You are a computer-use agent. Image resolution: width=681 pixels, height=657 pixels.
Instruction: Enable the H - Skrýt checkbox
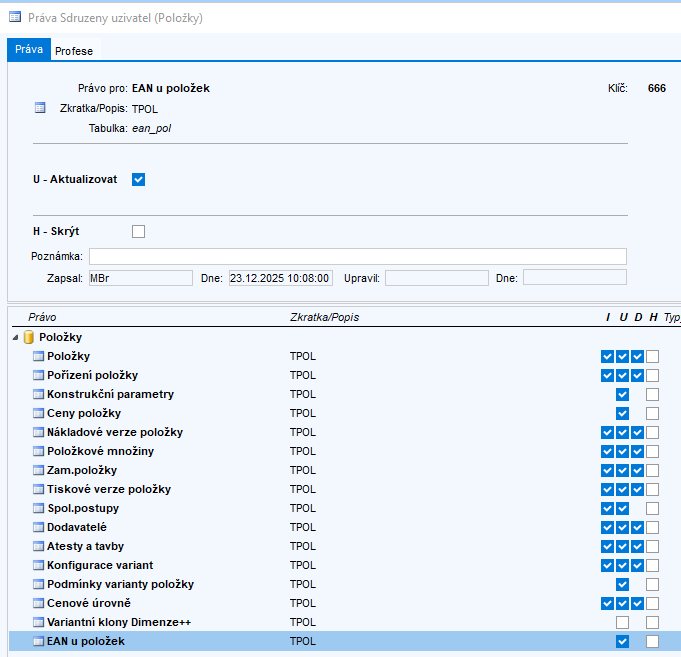click(x=139, y=232)
